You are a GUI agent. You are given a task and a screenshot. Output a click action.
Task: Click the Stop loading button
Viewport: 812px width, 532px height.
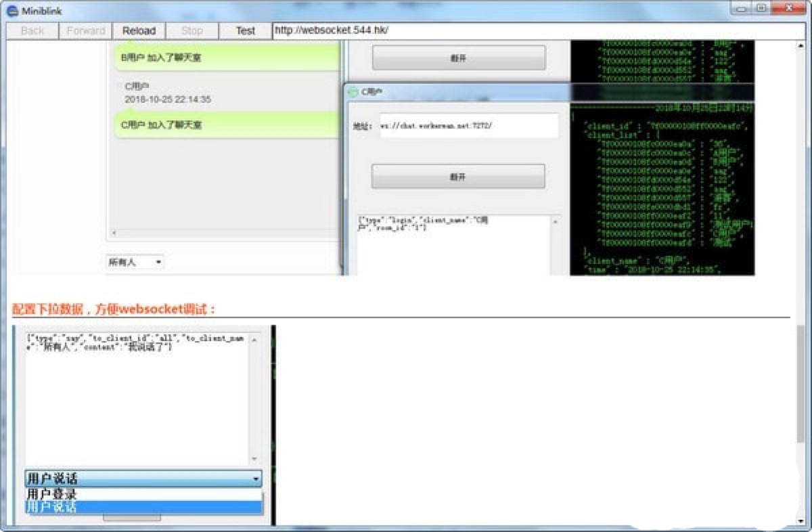click(x=192, y=30)
